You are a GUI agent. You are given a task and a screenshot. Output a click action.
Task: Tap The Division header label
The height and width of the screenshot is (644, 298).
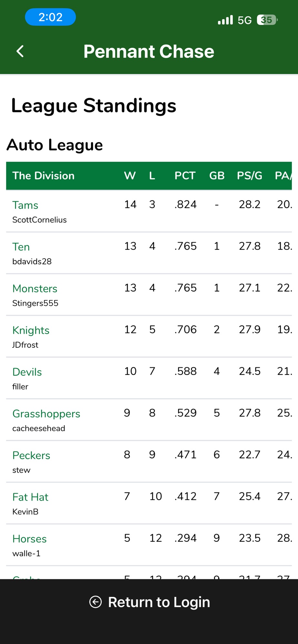point(43,175)
